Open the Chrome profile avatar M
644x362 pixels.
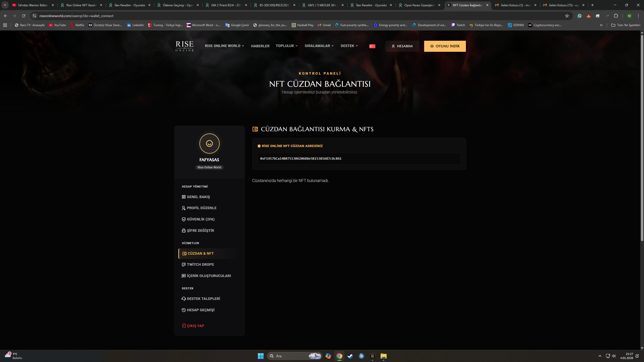(x=629, y=16)
